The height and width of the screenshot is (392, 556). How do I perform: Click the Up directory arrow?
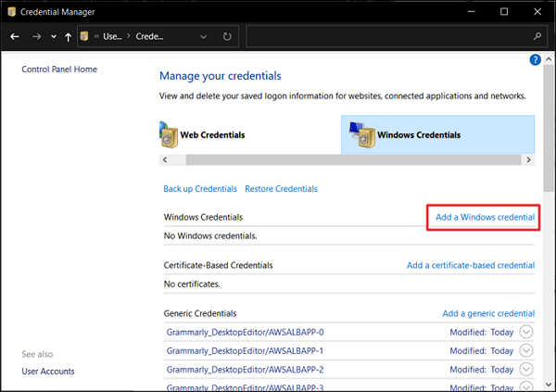click(x=68, y=37)
